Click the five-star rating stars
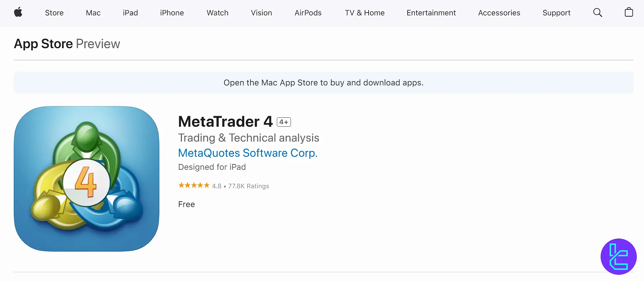This screenshot has width=644, height=282. tap(194, 185)
